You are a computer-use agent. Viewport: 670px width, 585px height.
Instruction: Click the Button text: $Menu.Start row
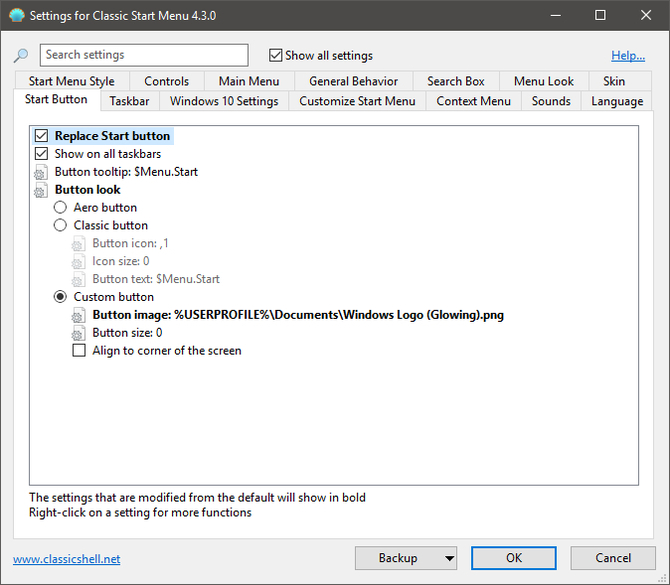[x=156, y=279]
